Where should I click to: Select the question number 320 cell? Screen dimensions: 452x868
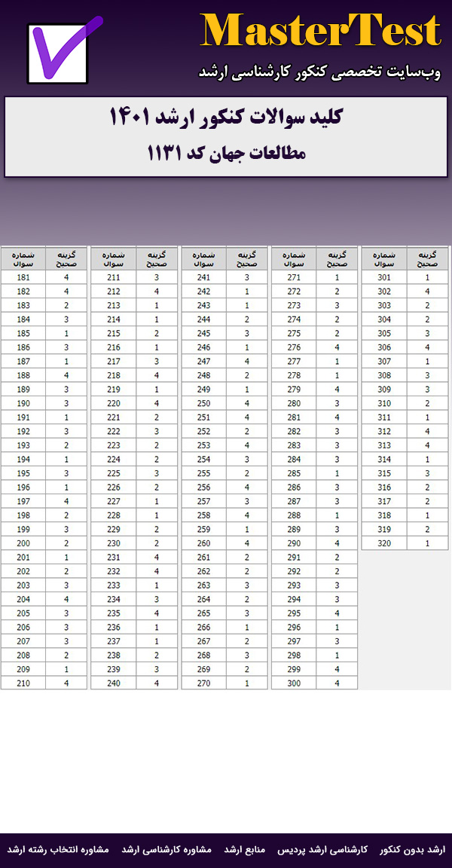384,543
